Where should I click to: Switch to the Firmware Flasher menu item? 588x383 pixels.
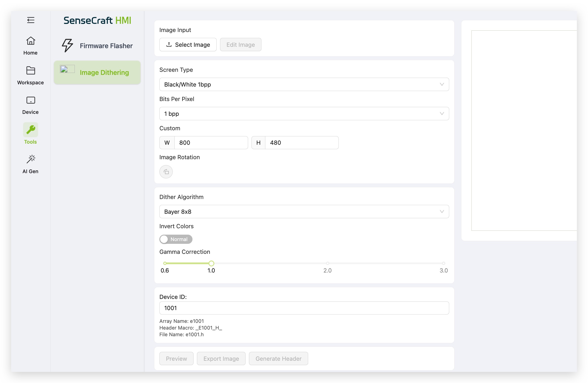(x=106, y=46)
